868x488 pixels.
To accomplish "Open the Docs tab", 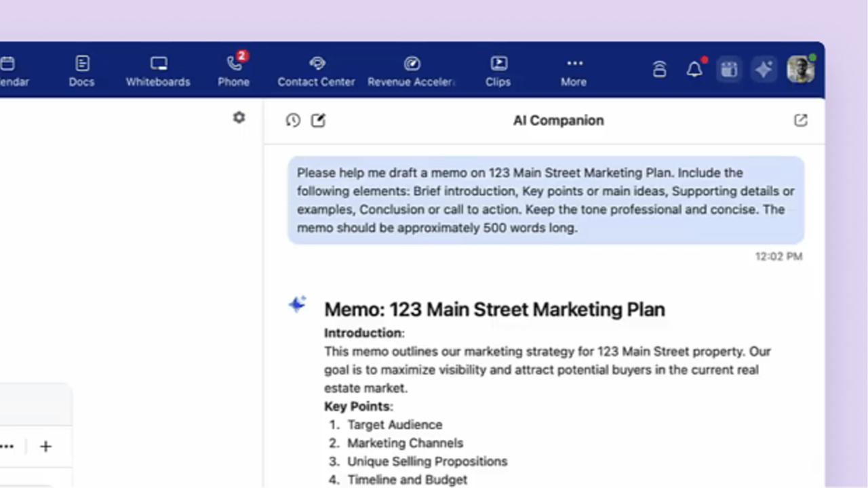I will (82, 70).
